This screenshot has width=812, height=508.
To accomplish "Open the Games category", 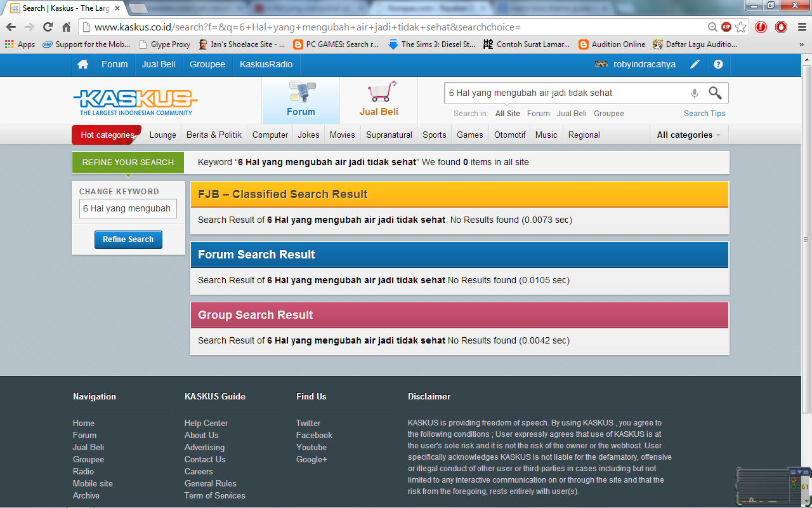I will [x=470, y=135].
